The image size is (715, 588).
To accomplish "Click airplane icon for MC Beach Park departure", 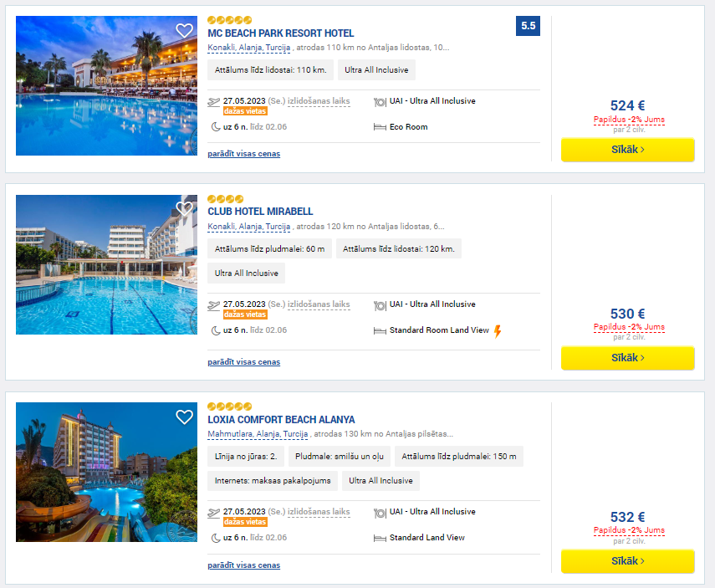I will (x=213, y=102).
